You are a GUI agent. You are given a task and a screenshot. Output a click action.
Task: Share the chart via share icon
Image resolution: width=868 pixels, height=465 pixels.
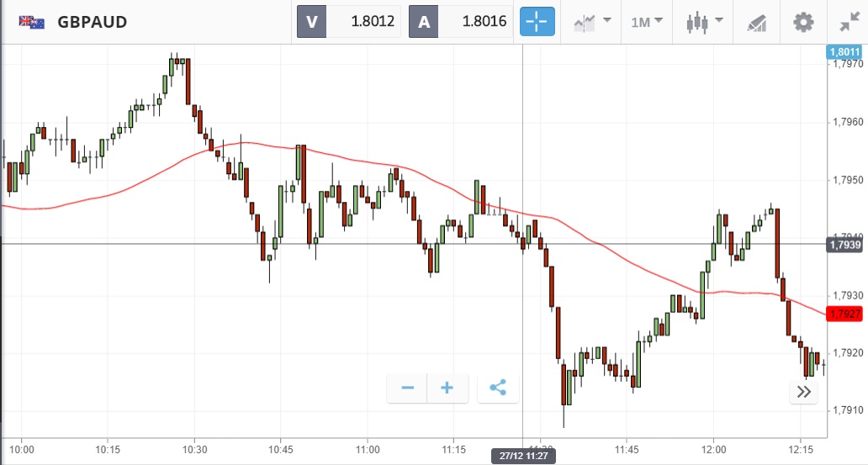(x=498, y=388)
